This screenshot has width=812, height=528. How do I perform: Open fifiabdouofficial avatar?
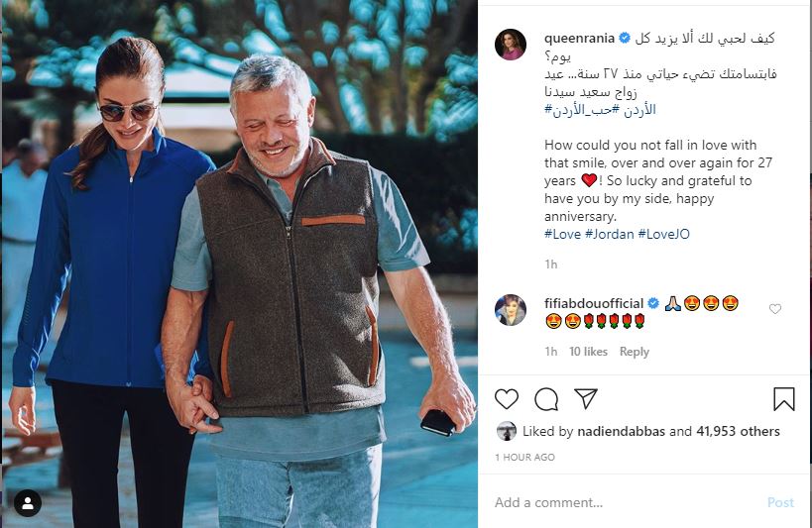[511, 310]
